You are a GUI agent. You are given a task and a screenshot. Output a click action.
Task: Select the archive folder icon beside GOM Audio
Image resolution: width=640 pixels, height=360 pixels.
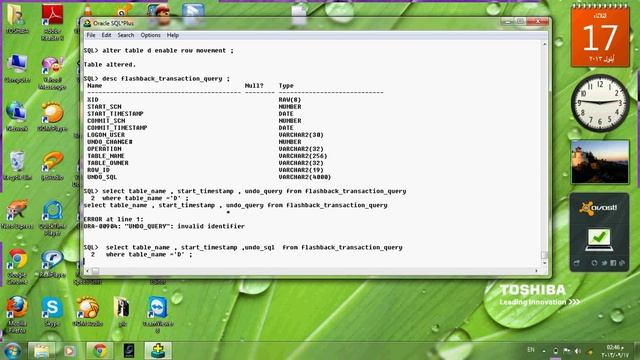click(x=122, y=312)
